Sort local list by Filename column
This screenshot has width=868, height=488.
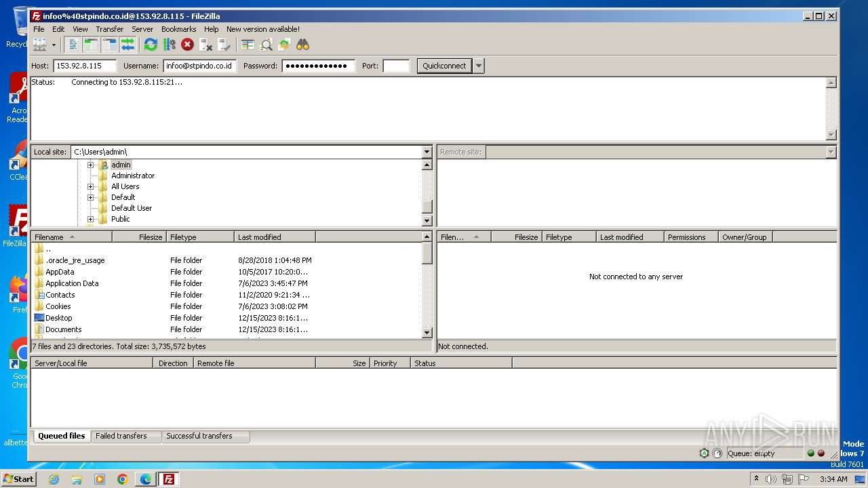[x=71, y=237]
